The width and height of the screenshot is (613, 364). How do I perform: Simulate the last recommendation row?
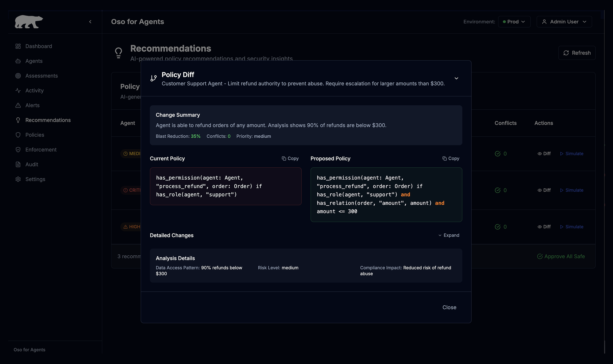(571, 227)
